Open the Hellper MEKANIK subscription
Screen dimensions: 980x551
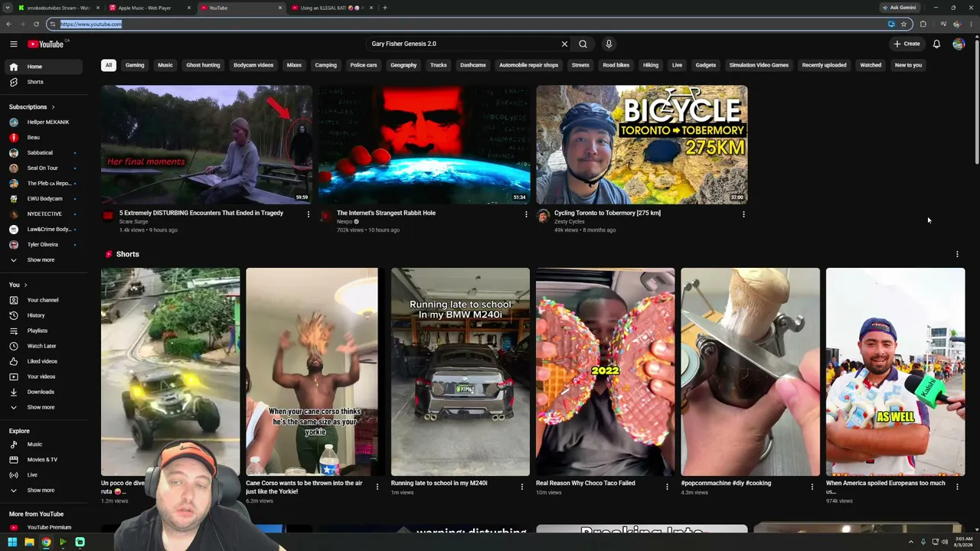point(43,122)
